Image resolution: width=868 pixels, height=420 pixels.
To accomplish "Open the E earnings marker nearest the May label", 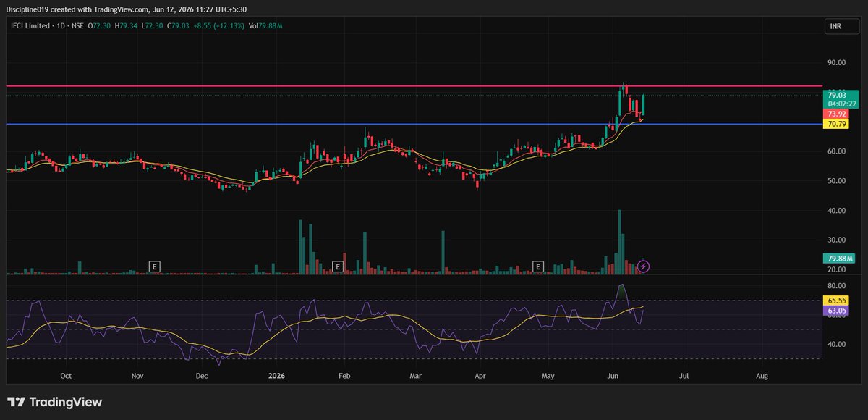I will click(538, 266).
